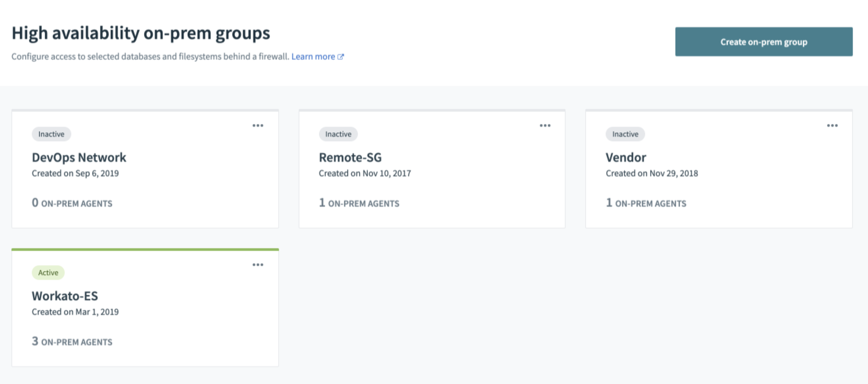Open the Workato-ES group title
The image size is (868, 384).
click(x=65, y=296)
